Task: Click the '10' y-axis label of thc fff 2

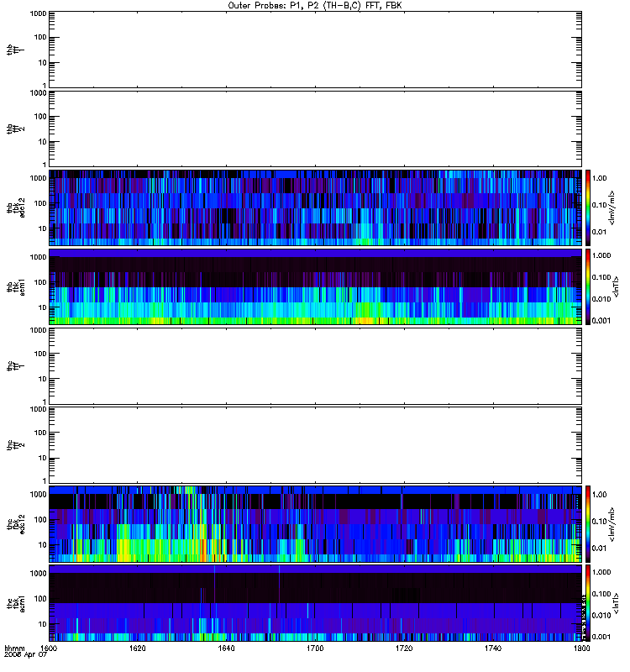Action: [x=43, y=458]
